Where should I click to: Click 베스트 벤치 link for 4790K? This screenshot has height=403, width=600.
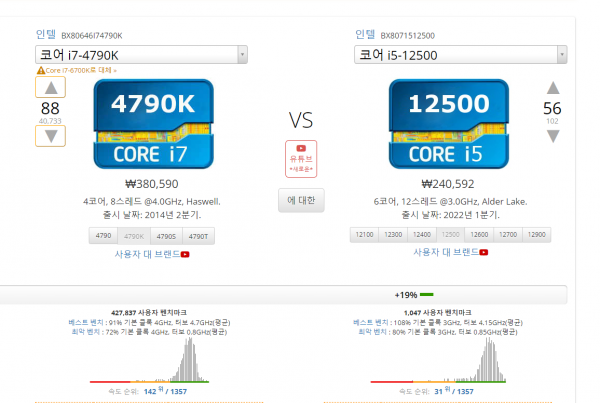click(x=86, y=322)
